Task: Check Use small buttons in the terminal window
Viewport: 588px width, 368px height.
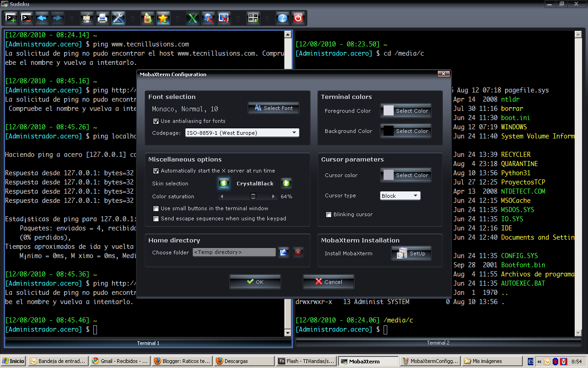Action: 155,208
